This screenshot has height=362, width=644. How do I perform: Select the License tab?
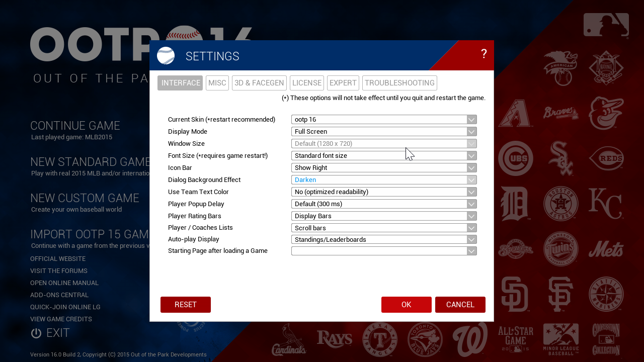[x=307, y=83]
